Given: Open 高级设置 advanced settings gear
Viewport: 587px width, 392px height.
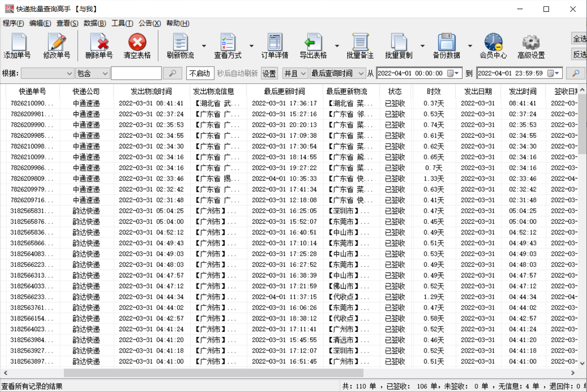Looking at the screenshot, I should coord(531,46).
